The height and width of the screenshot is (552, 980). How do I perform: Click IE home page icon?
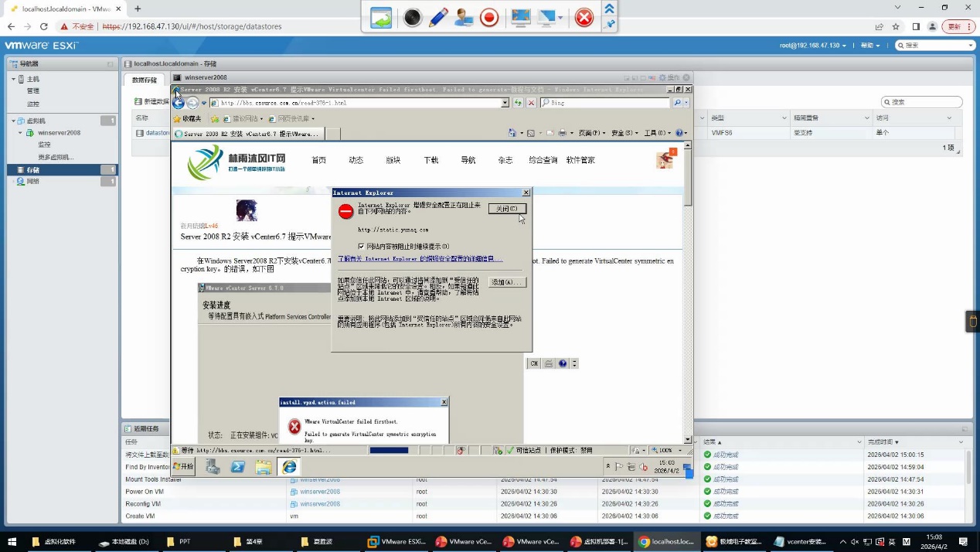point(512,133)
